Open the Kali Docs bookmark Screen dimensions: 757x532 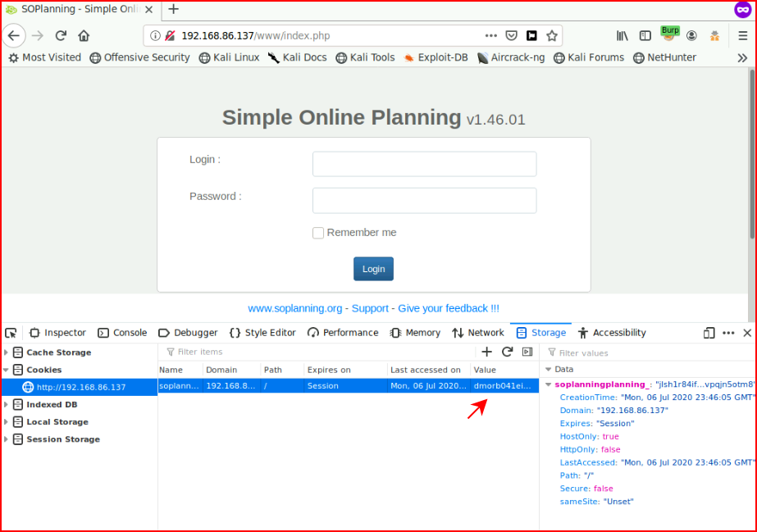point(298,57)
